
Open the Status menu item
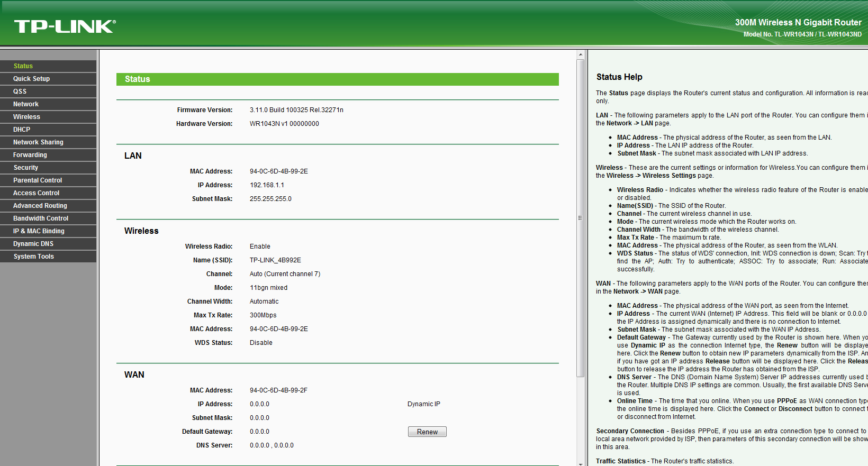point(48,66)
